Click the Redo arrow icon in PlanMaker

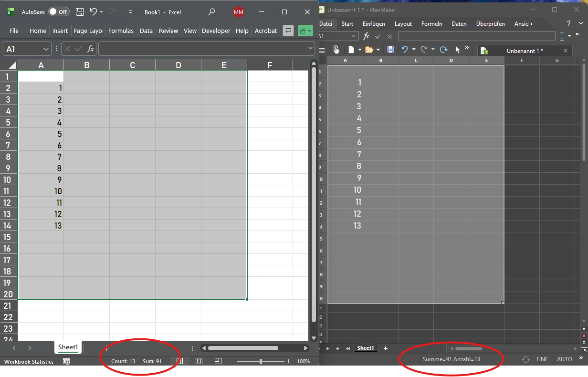point(425,49)
